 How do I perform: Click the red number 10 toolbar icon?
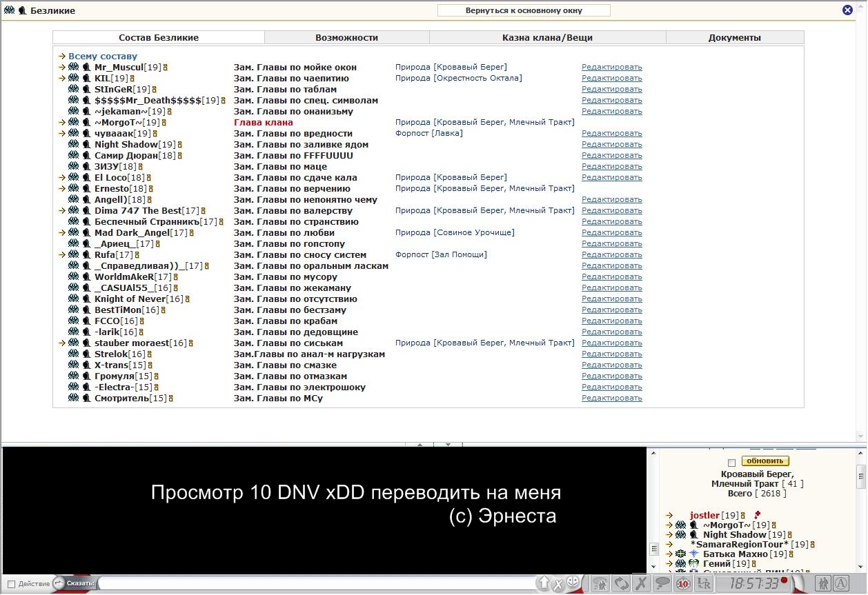tap(683, 583)
